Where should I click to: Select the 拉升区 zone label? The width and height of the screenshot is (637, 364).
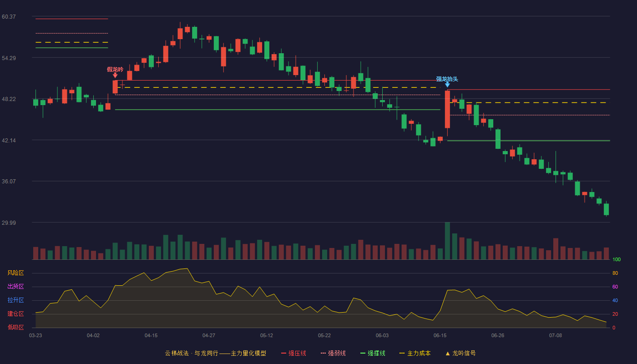[15, 300]
